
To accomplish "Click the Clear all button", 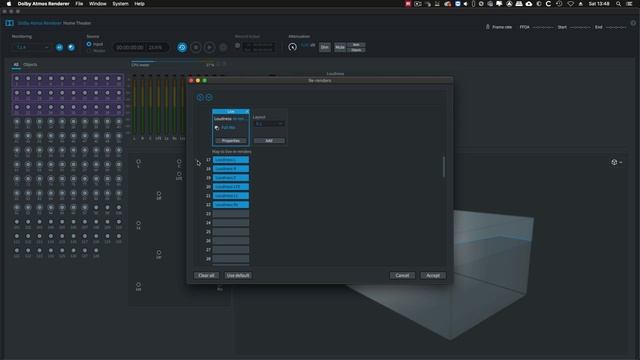I will point(206,276).
